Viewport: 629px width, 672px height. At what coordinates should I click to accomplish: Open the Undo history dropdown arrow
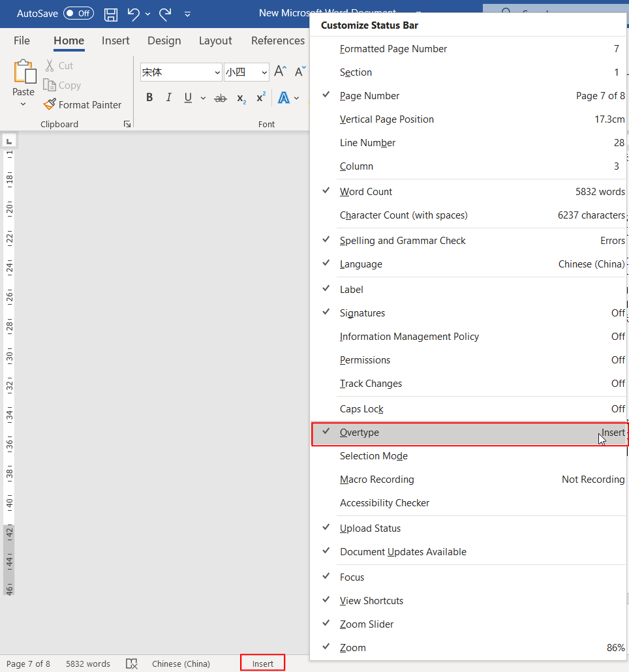click(147, 14)
